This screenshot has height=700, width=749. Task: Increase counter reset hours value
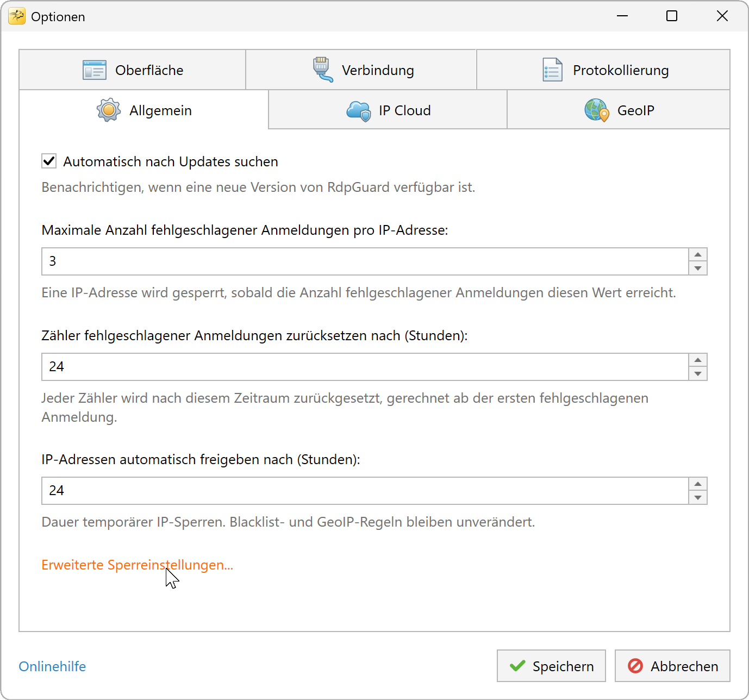tap(698, 360)
